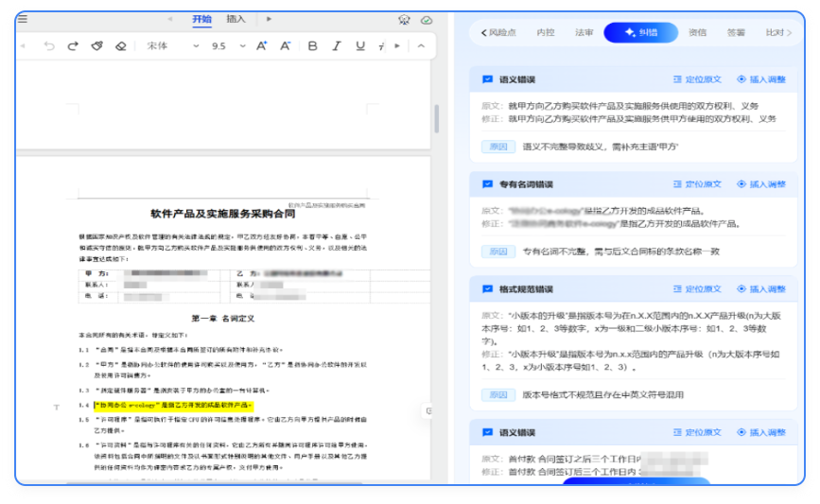Select the 法审 tab in review panel
This screenshot has width=820, height=504.
584,33
